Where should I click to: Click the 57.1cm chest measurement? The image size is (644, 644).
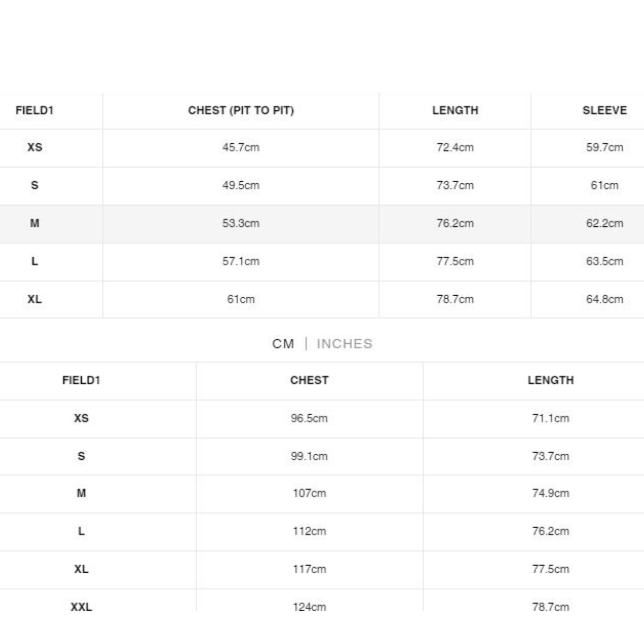point(241,261)
